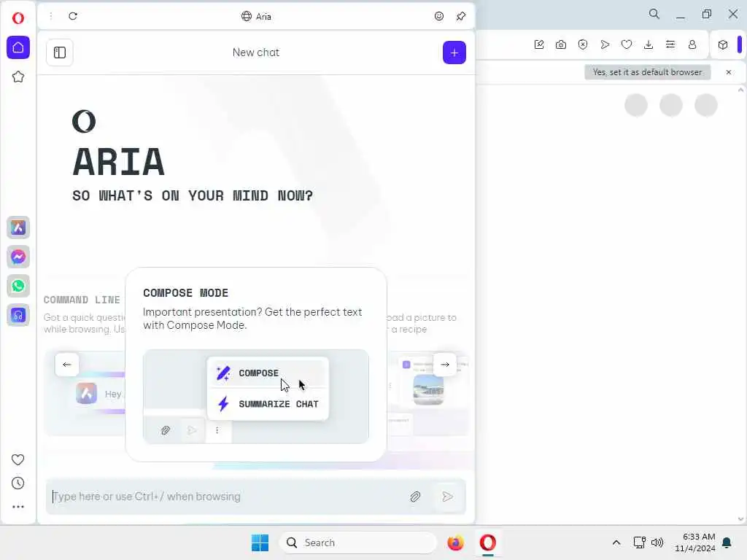
Task: Go to next feature card arrow
Action: click(444, 365)
